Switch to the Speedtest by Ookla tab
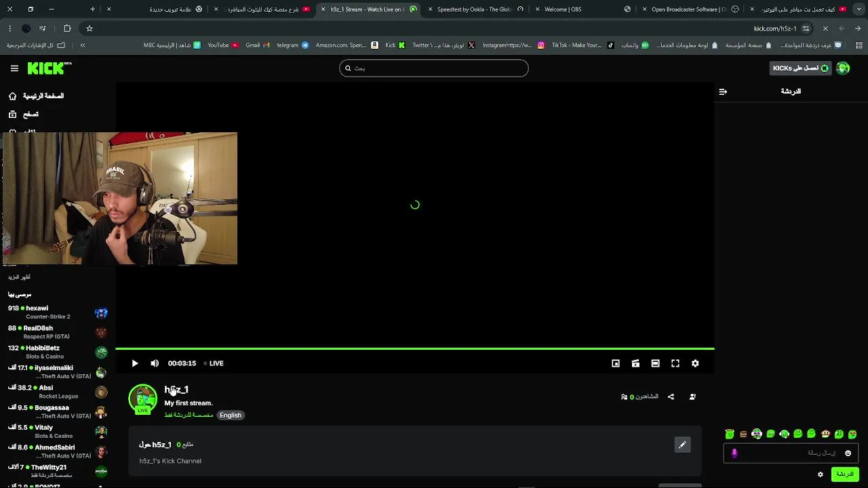 (x=475, y=9)
